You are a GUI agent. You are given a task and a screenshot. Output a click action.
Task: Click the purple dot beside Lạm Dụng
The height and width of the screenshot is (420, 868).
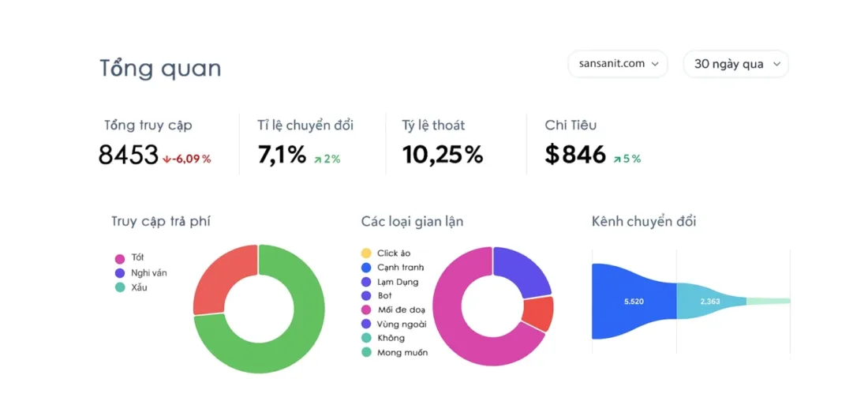[366, 282]
